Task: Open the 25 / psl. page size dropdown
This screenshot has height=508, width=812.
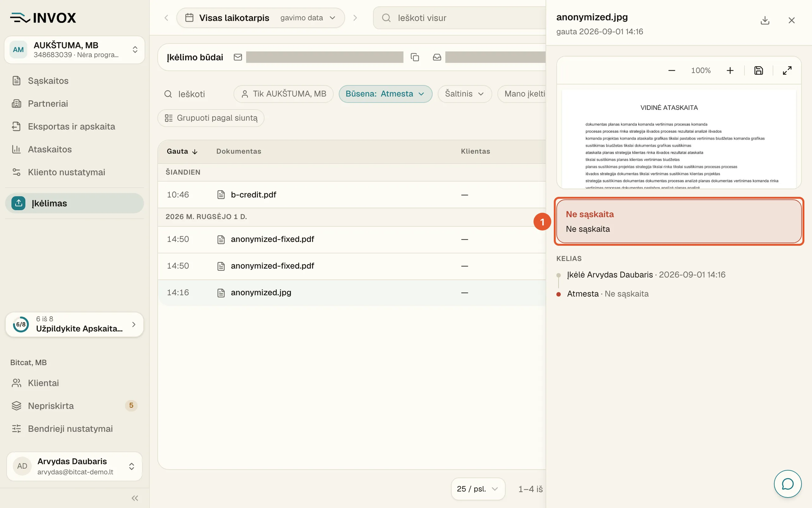Action: point(478,489)
